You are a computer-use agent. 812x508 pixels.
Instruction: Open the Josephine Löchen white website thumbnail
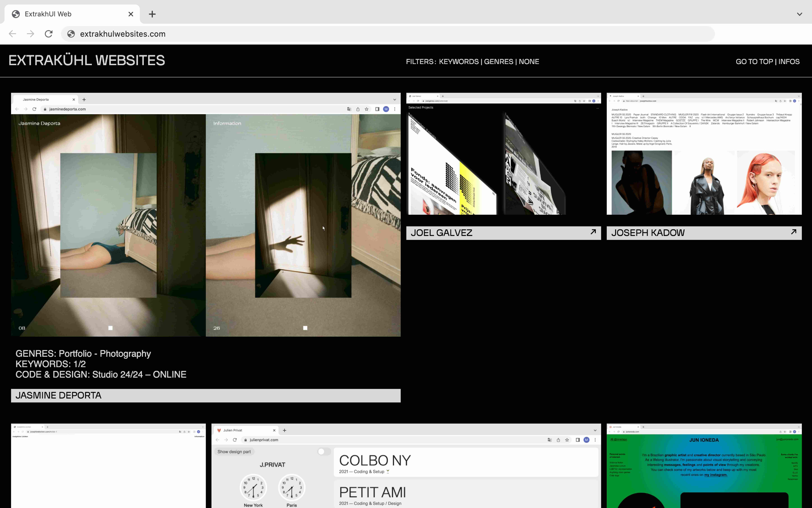108,466
